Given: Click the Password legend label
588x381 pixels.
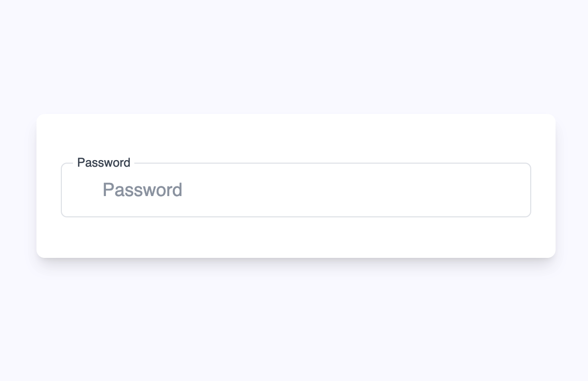Looking at the screenshot, I should (103, 163).
